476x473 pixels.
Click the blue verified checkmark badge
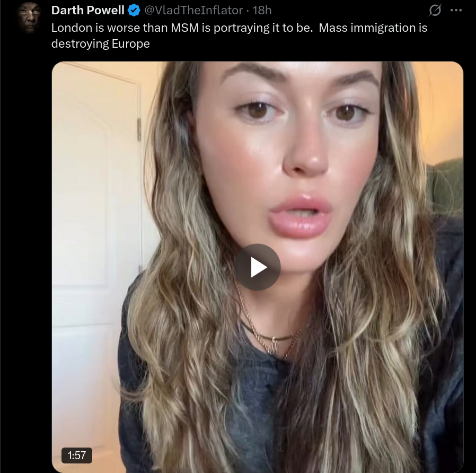[134, 10]
